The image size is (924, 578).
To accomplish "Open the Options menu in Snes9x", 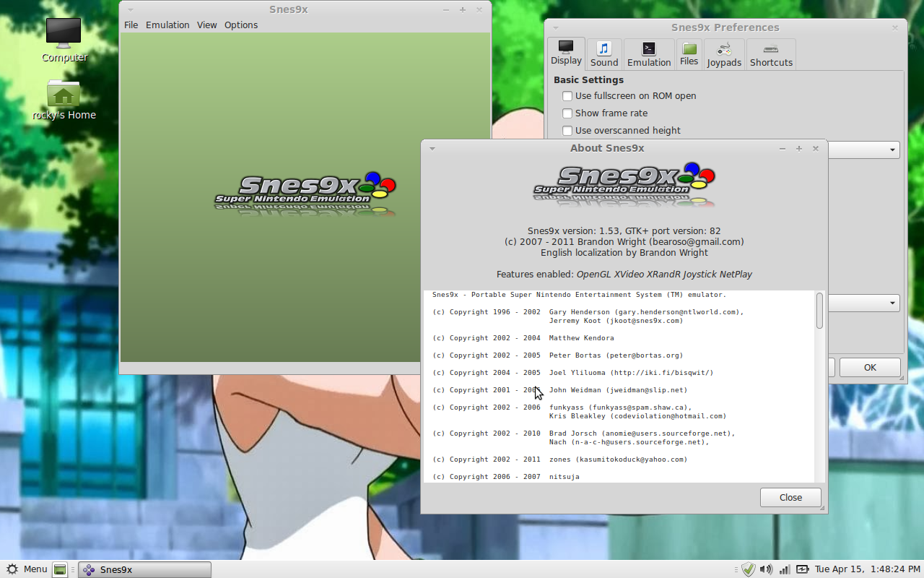I will coord(241,25).
